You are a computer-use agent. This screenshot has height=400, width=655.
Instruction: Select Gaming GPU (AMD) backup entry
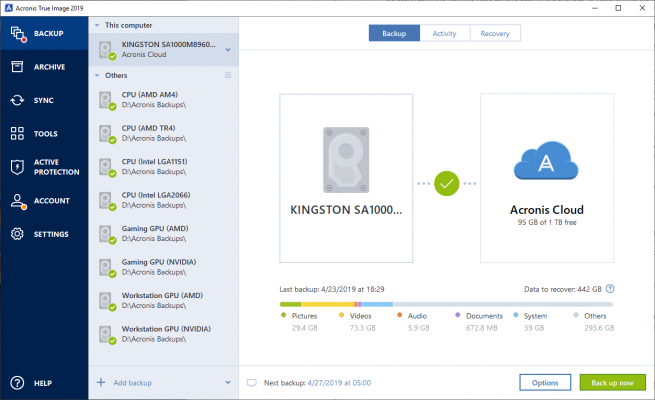click(163, 234)
